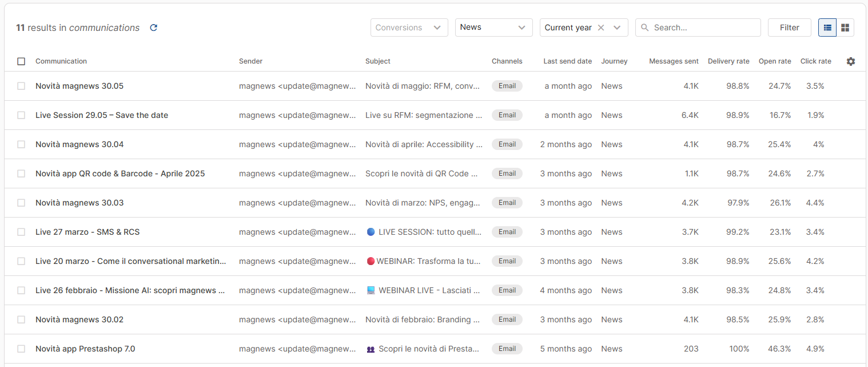Click '2 months ago' send date
Viewport: 868px width, 367px height.
[x=566, y=144]
